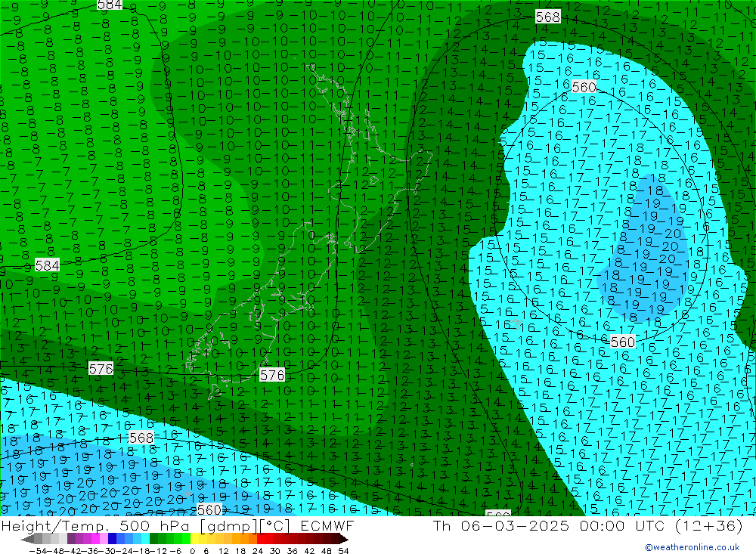Click the upper 560 label in cyan area
This screenshot has height=554, width=756.
point(584,87)
